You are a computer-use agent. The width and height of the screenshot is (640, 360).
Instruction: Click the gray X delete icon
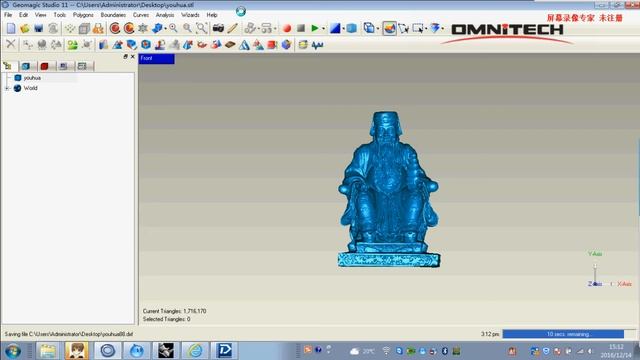point(11,44)
